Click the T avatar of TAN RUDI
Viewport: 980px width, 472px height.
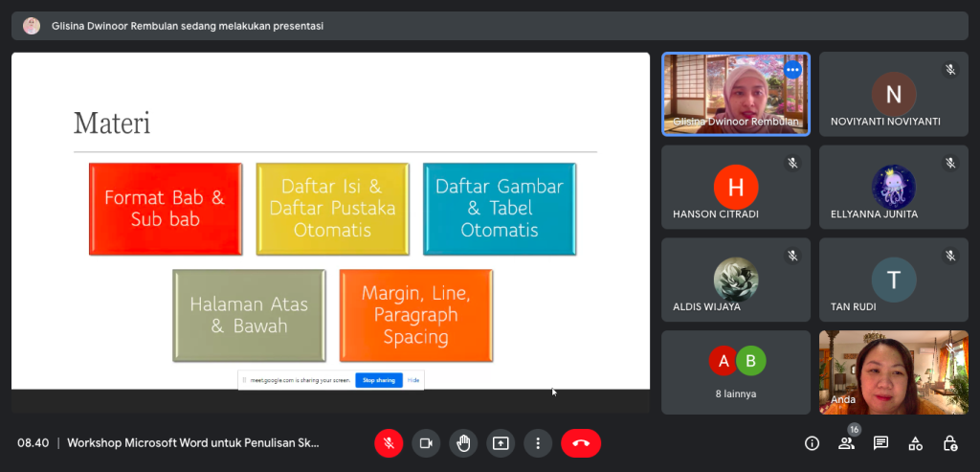click(894, 280)
